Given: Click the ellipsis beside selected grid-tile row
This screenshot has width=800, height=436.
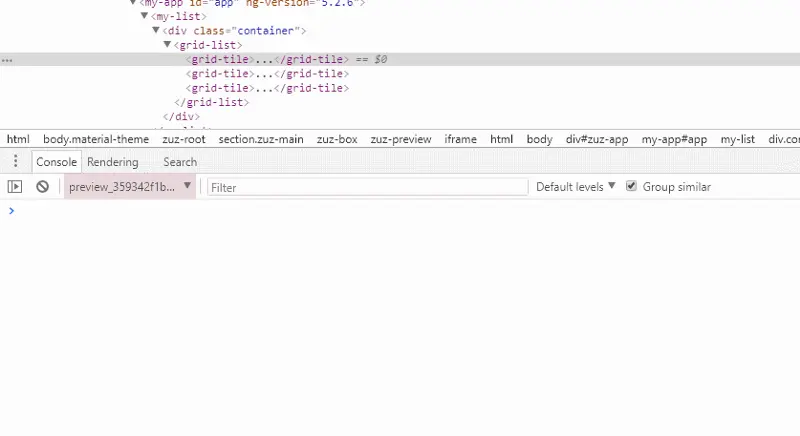Looking at the screenshot, I should (7, 60).
